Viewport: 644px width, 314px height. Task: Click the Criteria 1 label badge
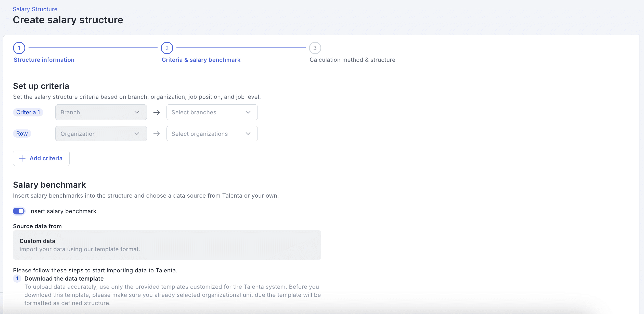tap(28, 112)
